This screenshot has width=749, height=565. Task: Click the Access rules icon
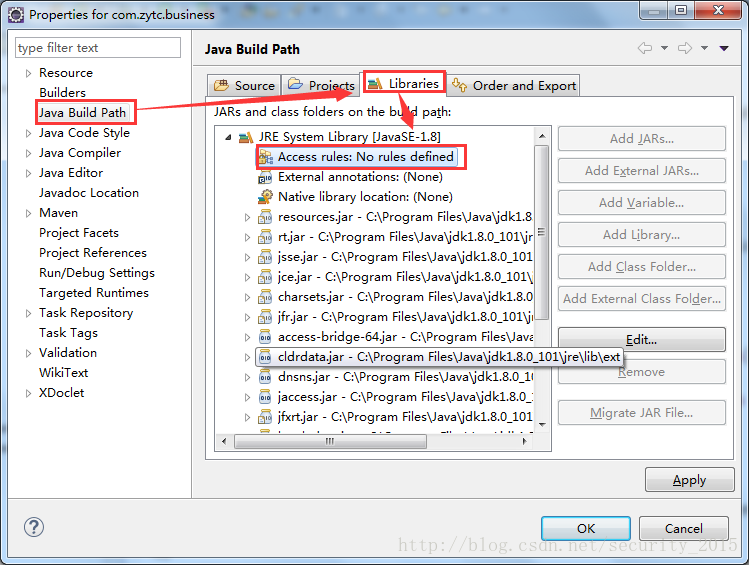[265, 157]
